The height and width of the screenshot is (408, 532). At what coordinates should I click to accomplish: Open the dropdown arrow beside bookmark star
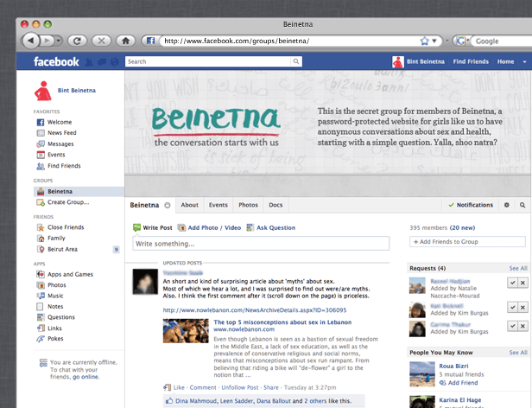(434, 41)
